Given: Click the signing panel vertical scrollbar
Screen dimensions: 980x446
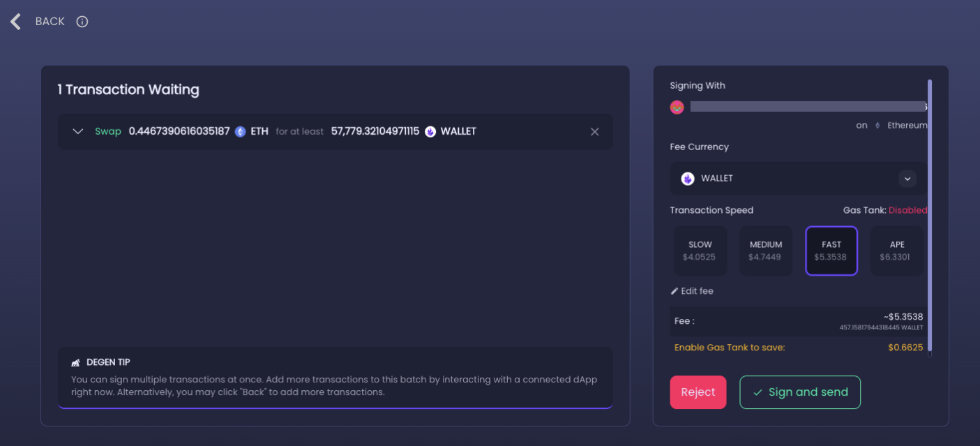Looking at the screenshot, I should (930, 218).
